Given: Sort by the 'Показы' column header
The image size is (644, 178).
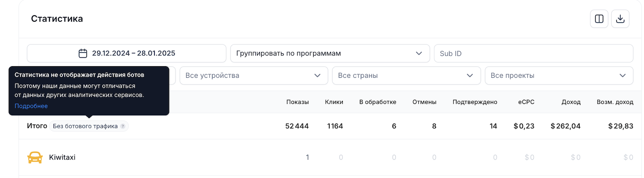Looking at the screenshot, I should tap(298, 102).
